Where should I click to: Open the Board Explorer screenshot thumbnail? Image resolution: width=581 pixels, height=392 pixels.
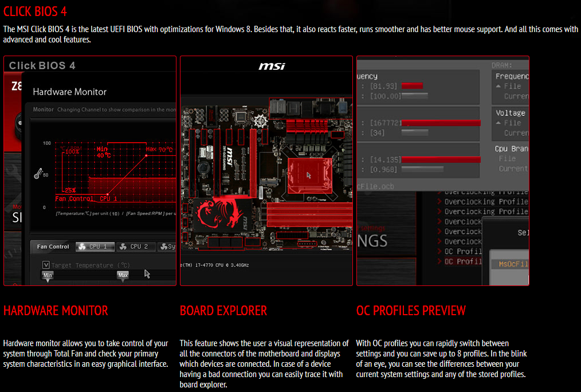click(x=266, y=171)
